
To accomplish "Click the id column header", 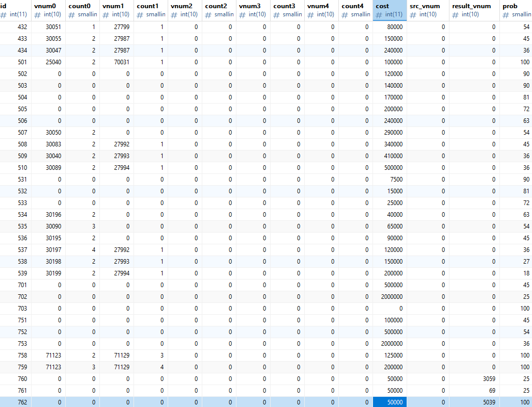I will tap(4, 6).
